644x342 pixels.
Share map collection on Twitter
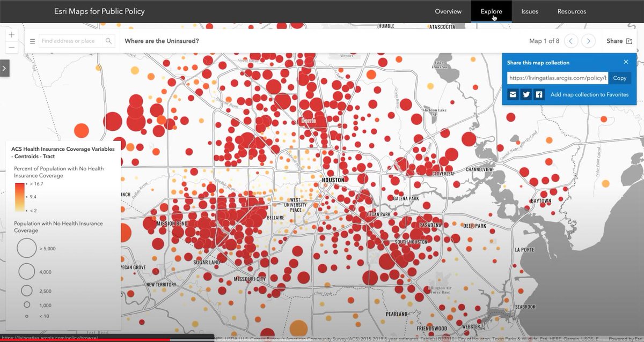(526, 94)
